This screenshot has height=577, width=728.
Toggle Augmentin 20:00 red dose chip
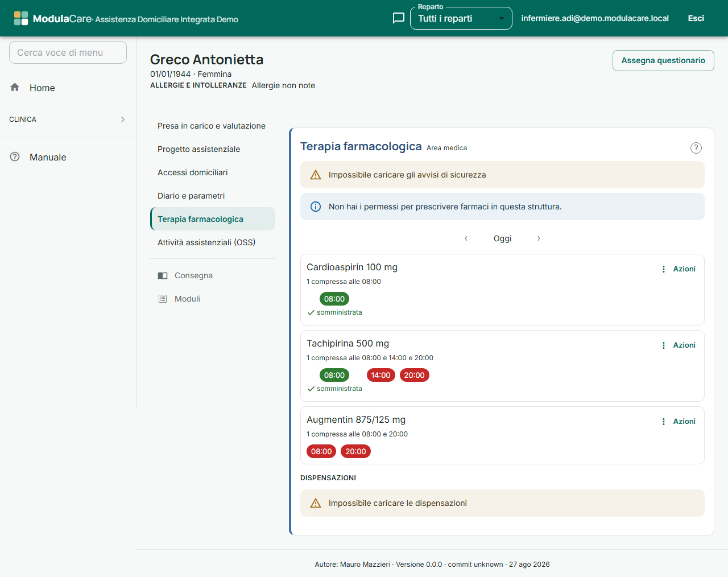[x=355, y=451]
